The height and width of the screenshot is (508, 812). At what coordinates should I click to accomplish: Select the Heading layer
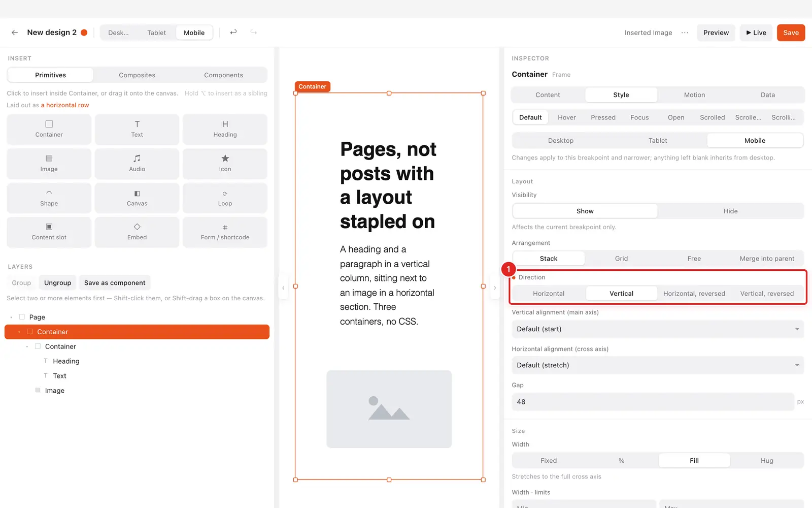click(x=137, y=361)
